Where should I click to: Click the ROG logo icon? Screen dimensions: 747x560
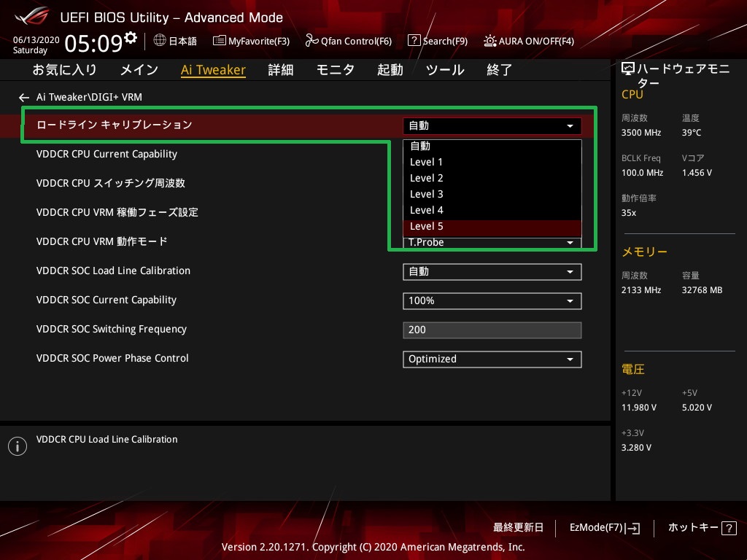tap(32, 17)
